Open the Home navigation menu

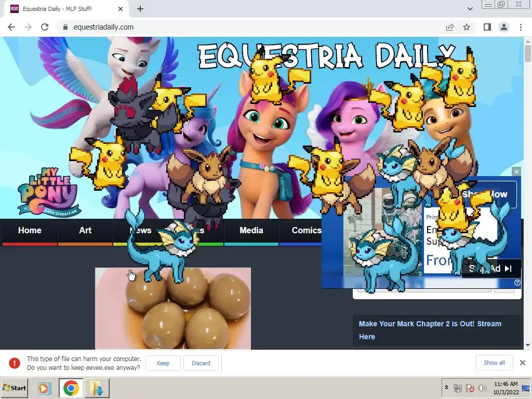click(30, 230)
